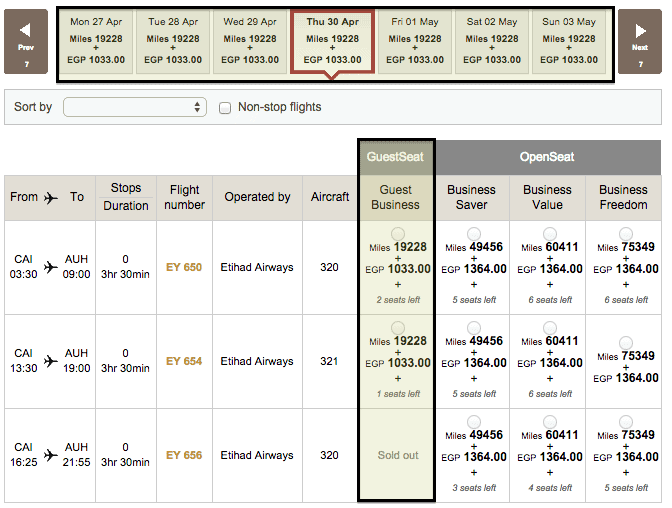The width and height of the screenshot is (672, 508).
Task: Select Business Value fare for flight EY 650
Action: (x=549, y=233)
